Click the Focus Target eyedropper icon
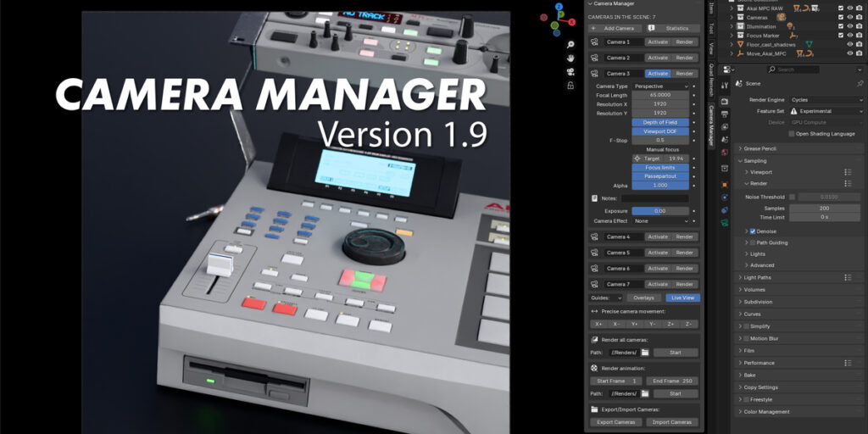The image size is (868, 434). [637, 159]
